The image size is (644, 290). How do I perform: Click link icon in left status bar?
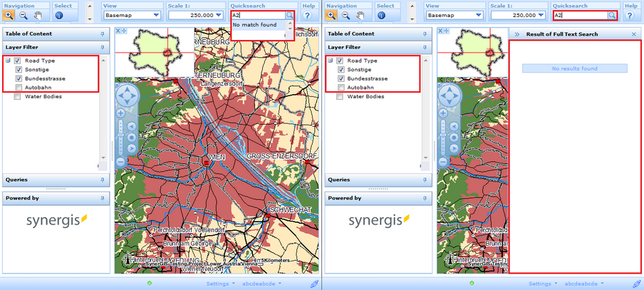tap(314, 284)
